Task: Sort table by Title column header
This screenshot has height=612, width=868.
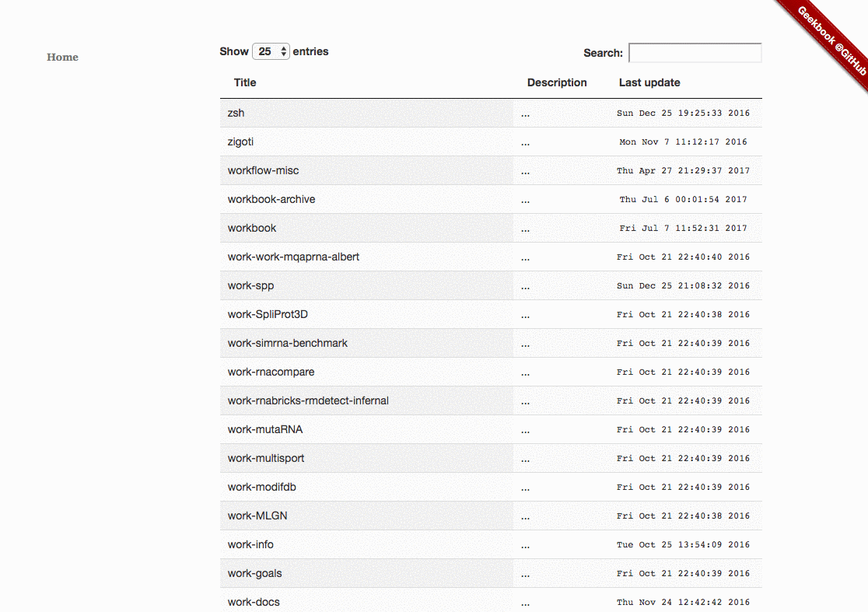Action: pos(245,82)
